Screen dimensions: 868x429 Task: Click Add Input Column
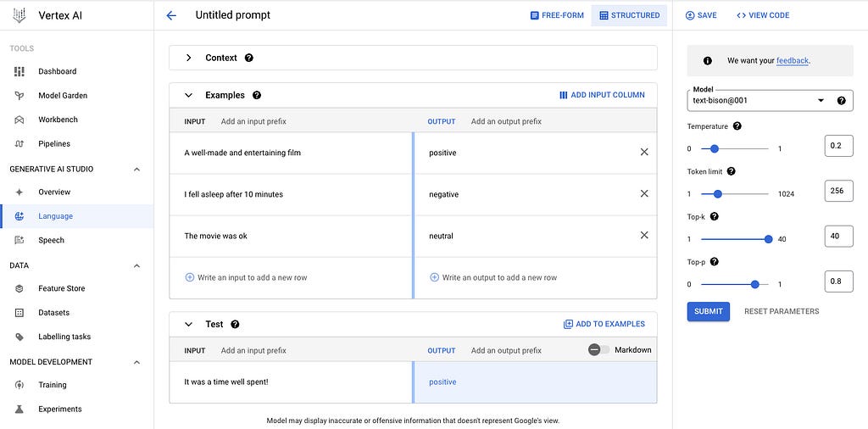(602, 95)
